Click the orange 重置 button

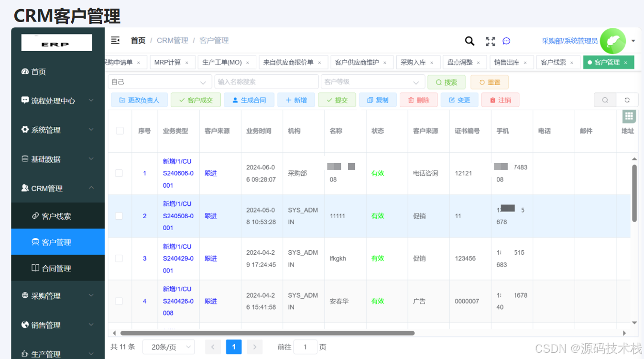point(490,82)
